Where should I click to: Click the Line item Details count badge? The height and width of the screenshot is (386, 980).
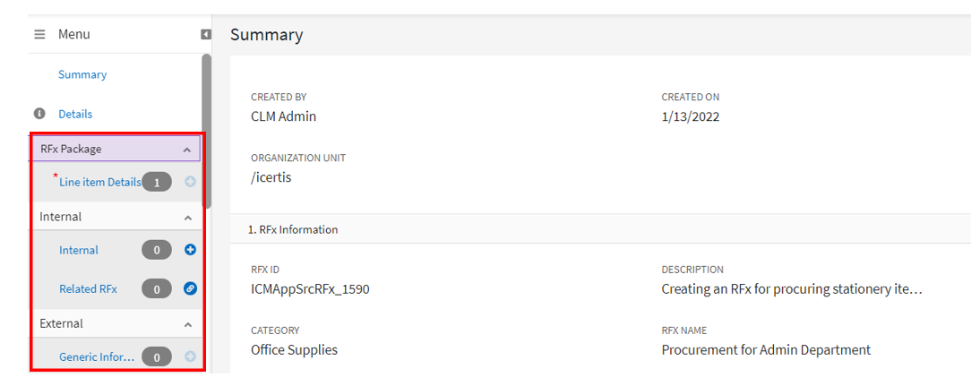click(157, 182)
